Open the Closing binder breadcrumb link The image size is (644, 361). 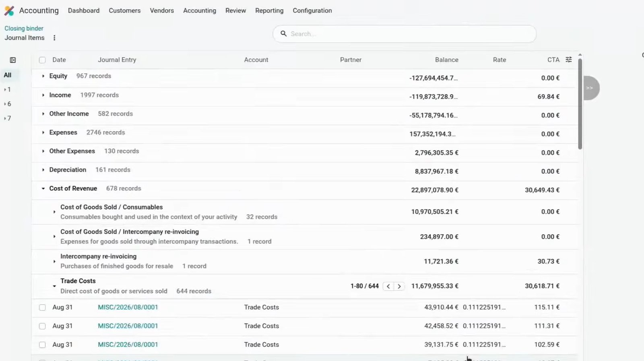(x=24, y=28)
